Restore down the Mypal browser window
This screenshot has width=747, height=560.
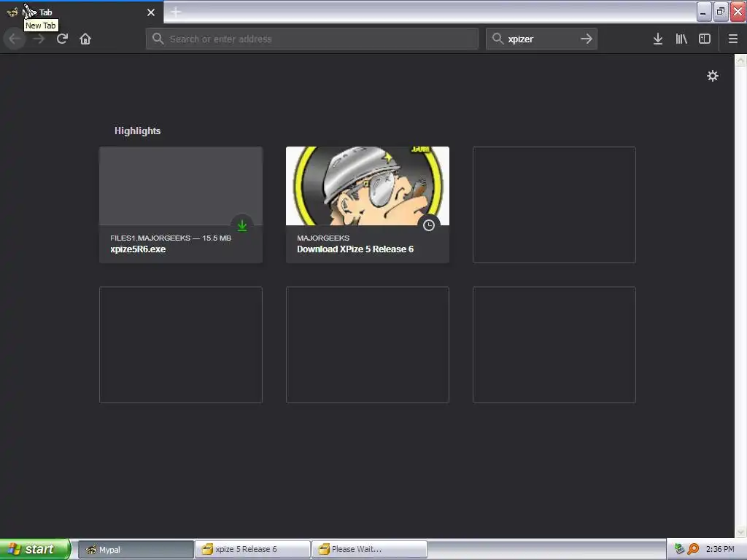click(x=721, y=12)
